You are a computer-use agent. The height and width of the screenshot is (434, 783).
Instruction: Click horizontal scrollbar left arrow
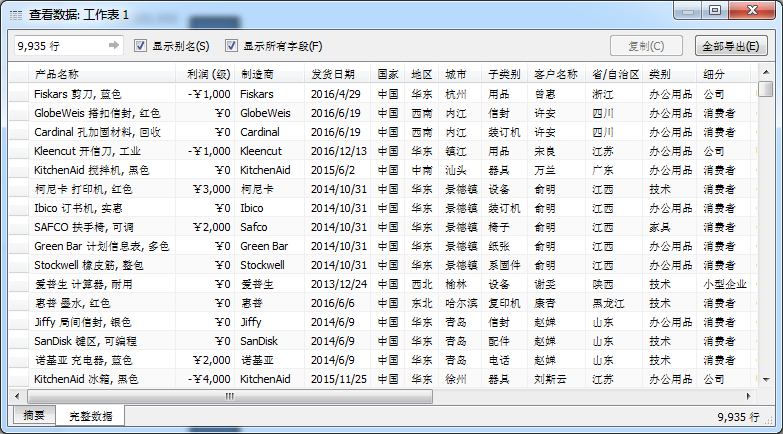17,397
